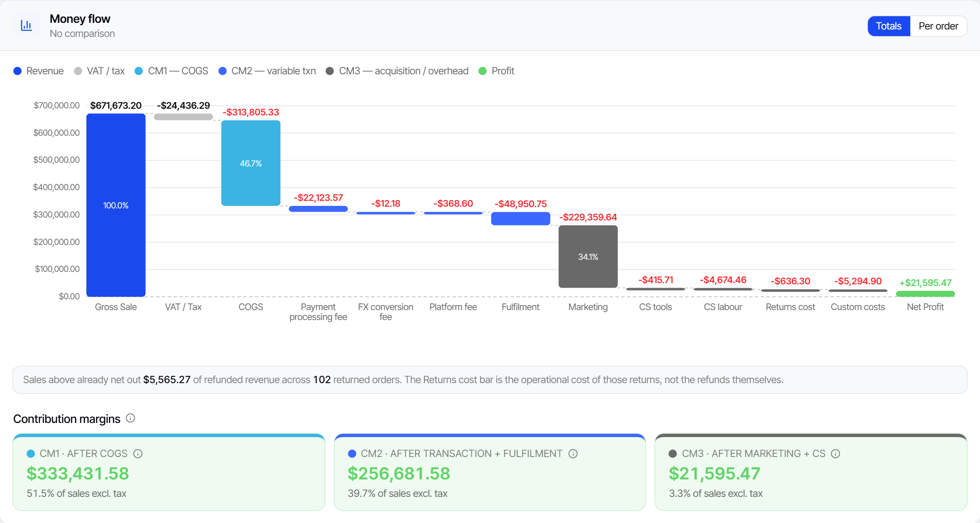Open the Contribution margins info icon
980x523 pixels.
point(130,418)
